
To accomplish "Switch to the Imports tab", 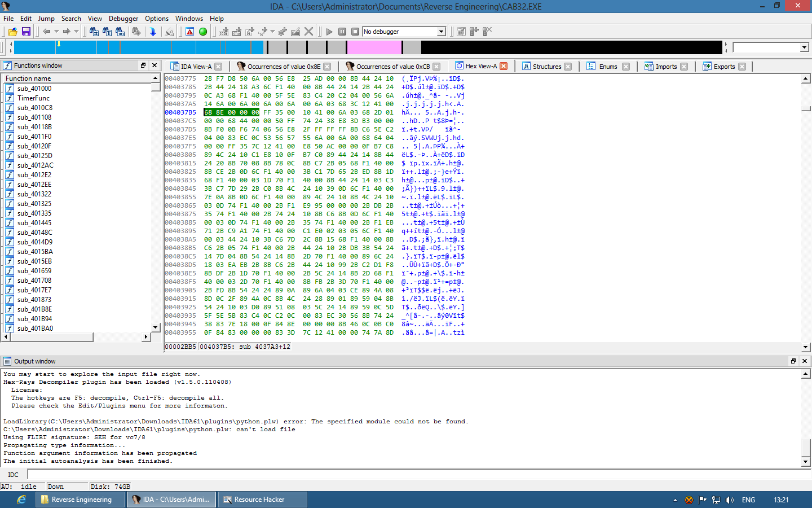I will point(666,67).
